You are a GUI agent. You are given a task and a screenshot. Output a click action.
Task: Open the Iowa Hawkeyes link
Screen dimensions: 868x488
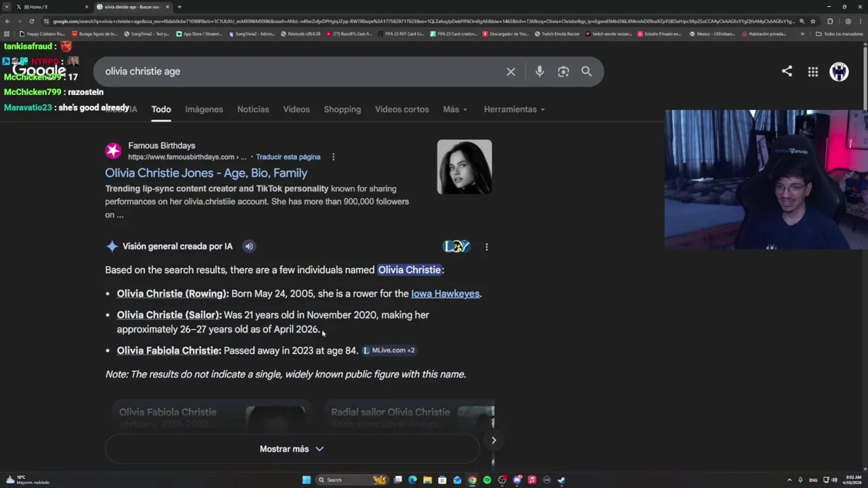click(446, 293)
